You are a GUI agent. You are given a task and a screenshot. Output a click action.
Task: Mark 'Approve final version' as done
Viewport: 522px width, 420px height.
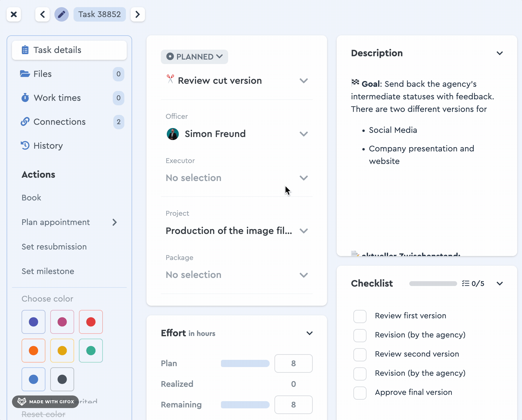[360, 393]
